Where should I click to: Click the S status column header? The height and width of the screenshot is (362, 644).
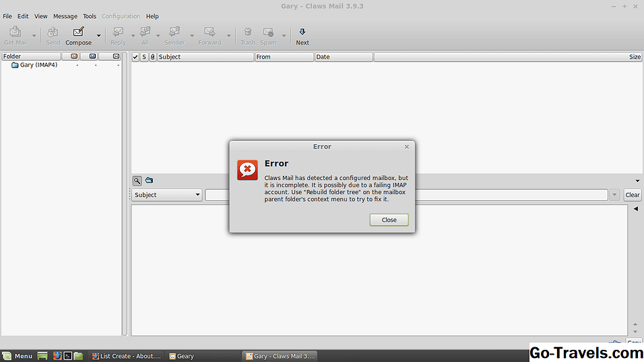coord(144,57)
